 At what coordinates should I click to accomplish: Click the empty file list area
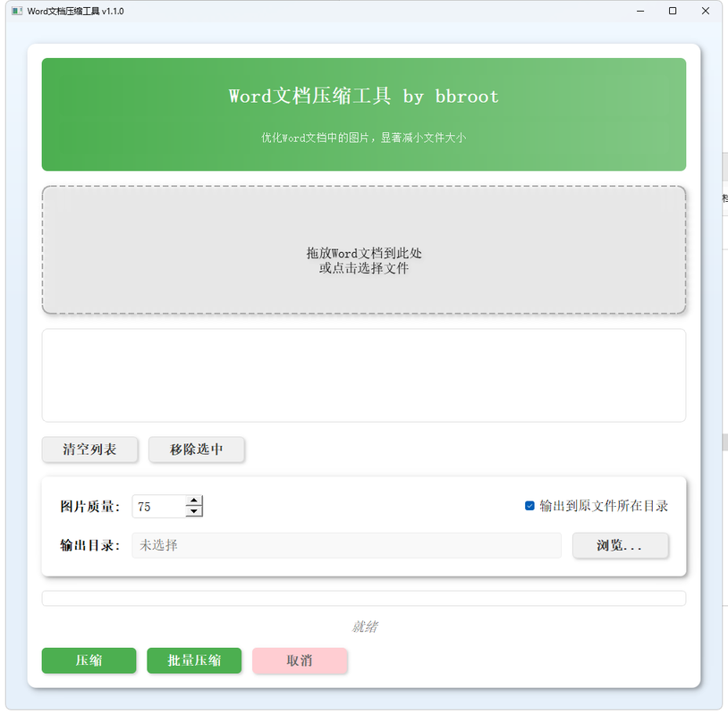[x=363, y=375]
